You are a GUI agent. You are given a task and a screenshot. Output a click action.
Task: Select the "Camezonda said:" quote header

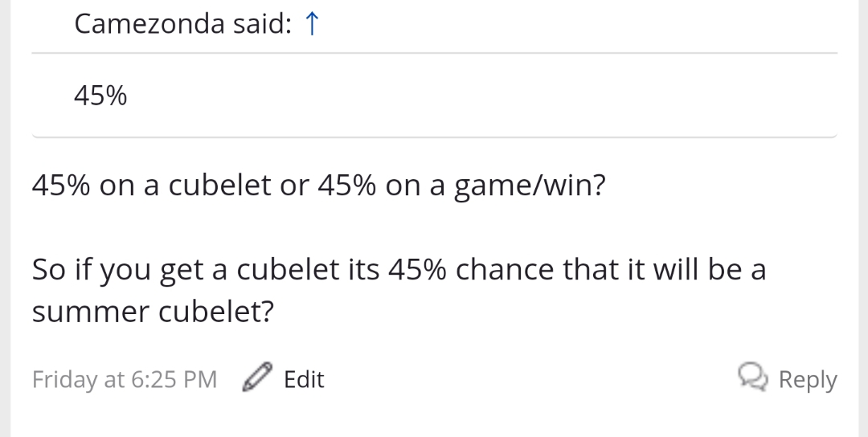[x=182, y=24]
